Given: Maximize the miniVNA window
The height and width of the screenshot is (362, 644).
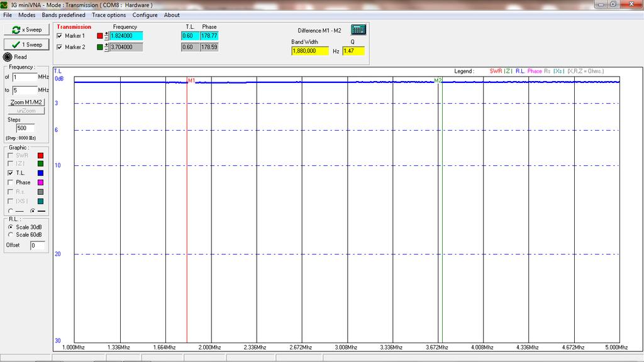Looking at the screenshot, I should 613,4.
